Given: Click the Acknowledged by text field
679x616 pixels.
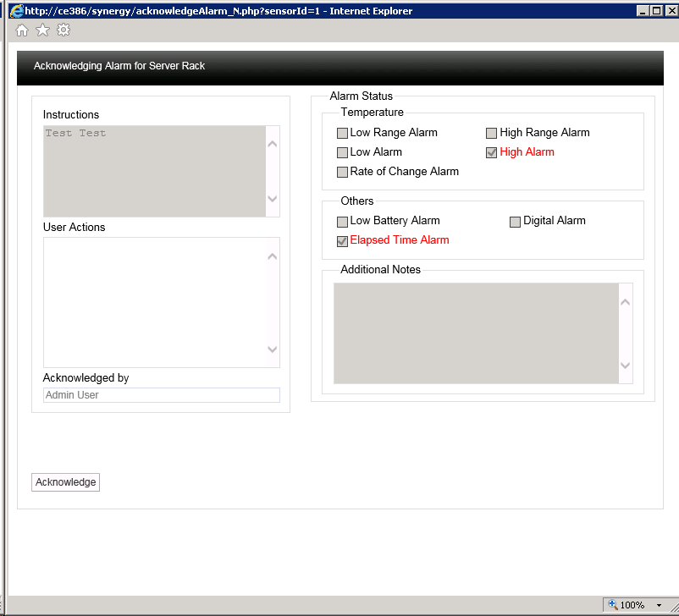Looking at the screenshot, I should point(161,395).
